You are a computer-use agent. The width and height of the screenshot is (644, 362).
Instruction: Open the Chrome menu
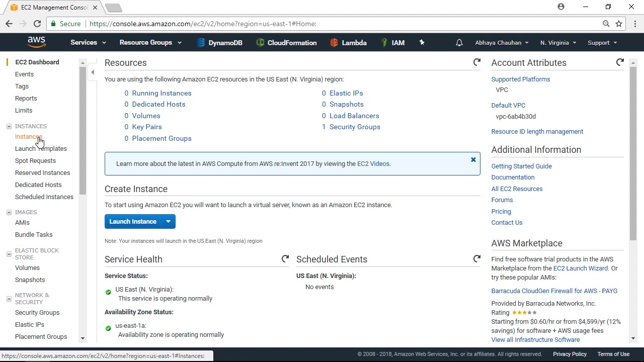(635, 24)
